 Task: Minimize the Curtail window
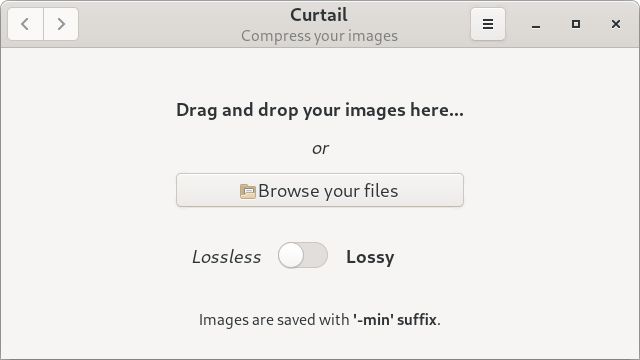click(536, 24)
